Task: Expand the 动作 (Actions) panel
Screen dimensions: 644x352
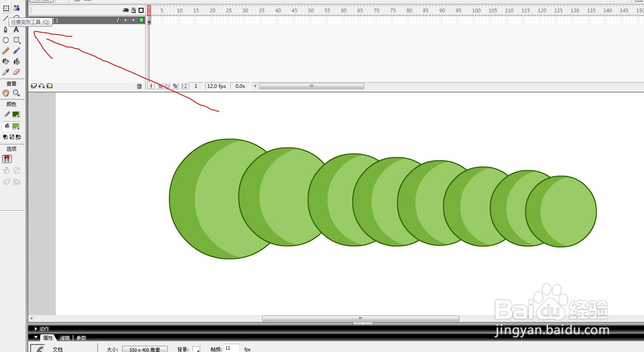Action: pos(36,329)
